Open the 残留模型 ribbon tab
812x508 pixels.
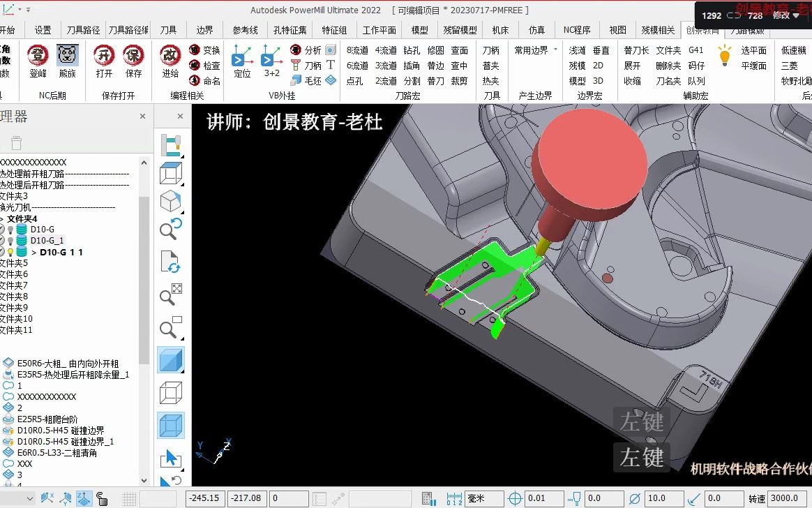pyautogui.click(x=460, y=30)
